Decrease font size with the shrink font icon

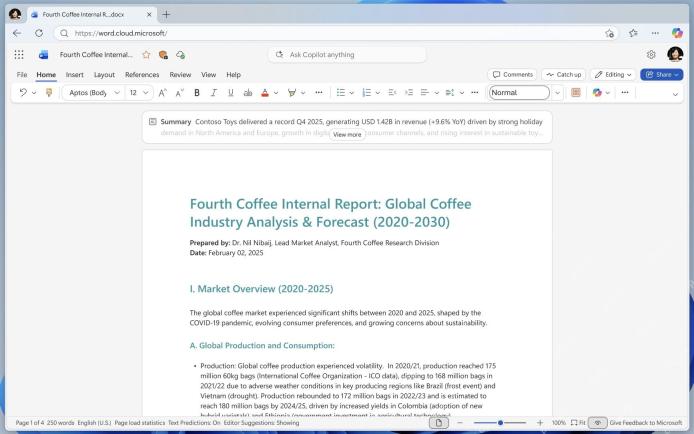tap(179, 92)
